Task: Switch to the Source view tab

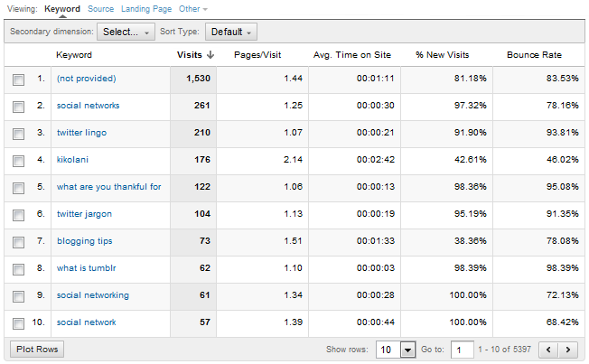Action: click(100, 9)
